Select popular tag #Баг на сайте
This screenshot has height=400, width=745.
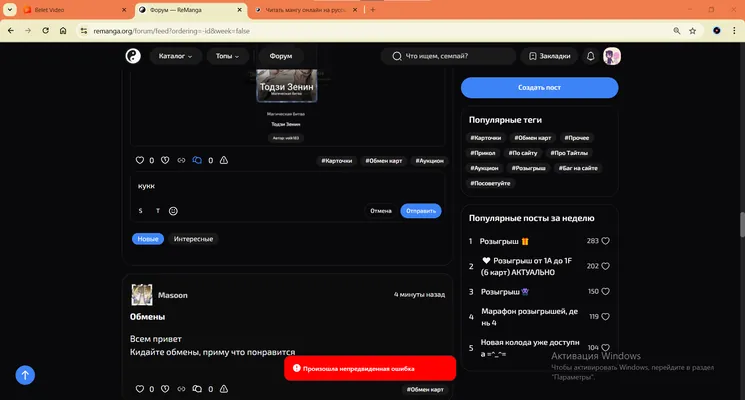click(578, 168)
